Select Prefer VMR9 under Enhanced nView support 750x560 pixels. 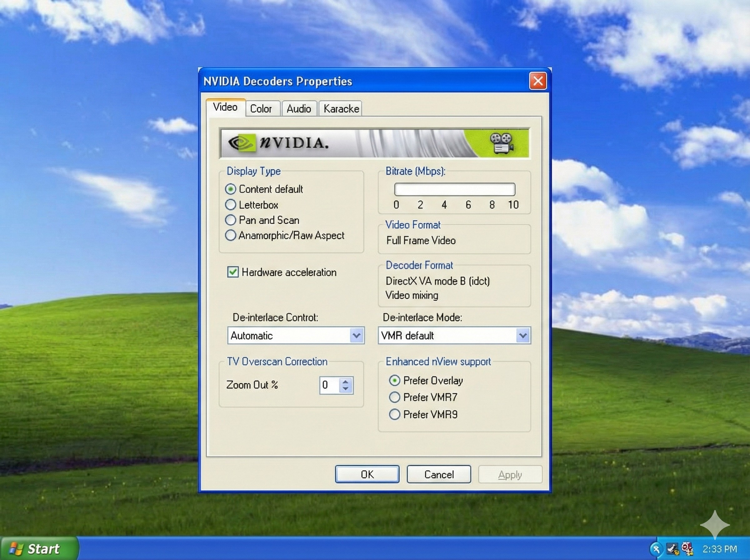(x=394, y=414)
